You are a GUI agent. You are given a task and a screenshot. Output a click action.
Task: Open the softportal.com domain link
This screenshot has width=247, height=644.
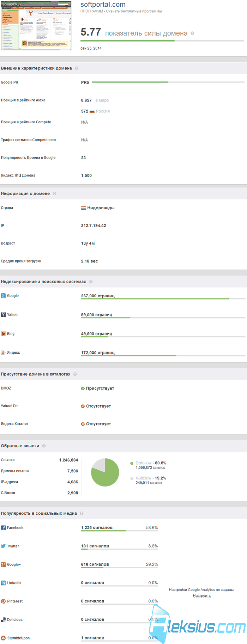point(103,5)
